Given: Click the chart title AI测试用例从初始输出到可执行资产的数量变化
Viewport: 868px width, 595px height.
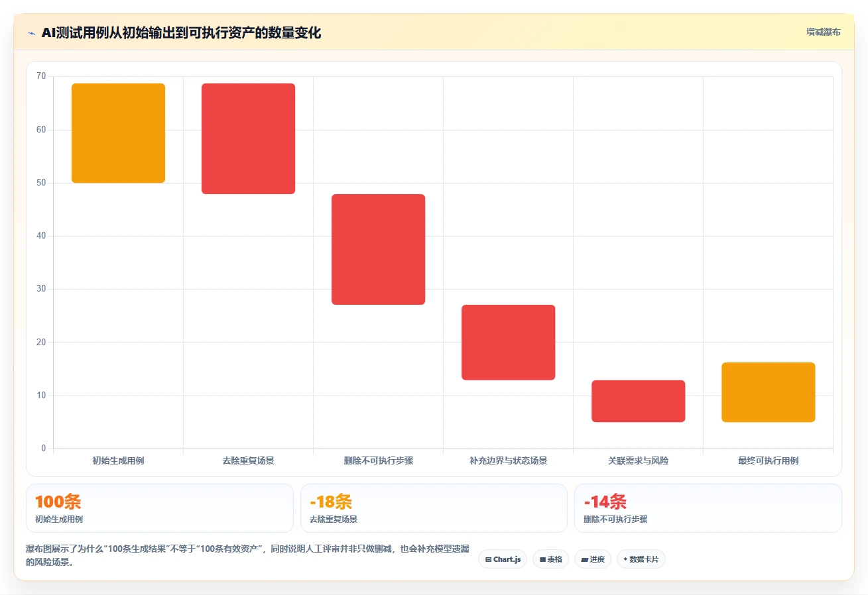Looking at the screenshot, I should coord(181,33).
